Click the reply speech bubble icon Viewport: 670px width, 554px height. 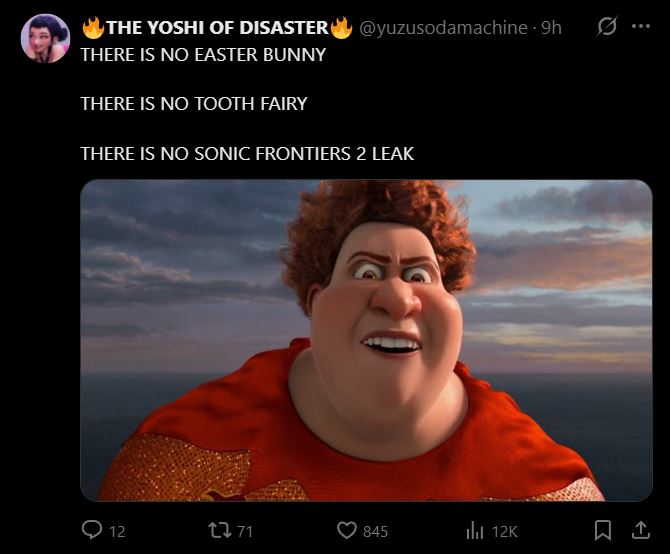(92, 530)
